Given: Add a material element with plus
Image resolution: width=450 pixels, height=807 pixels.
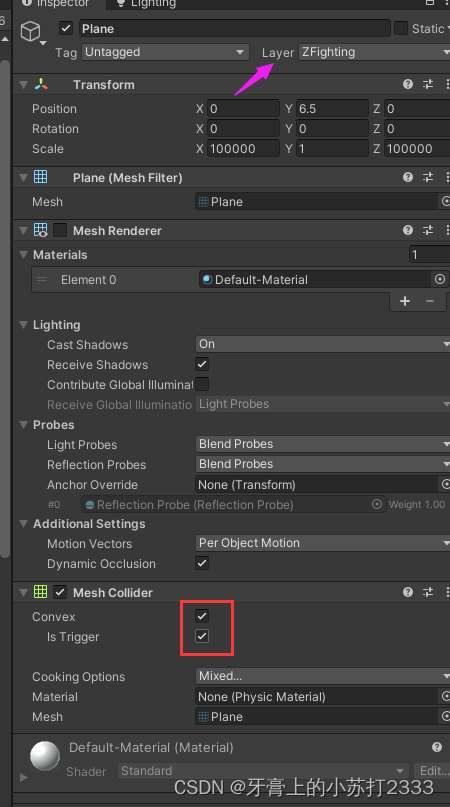Looking at the screenshot, I should (x=405, y=301).
